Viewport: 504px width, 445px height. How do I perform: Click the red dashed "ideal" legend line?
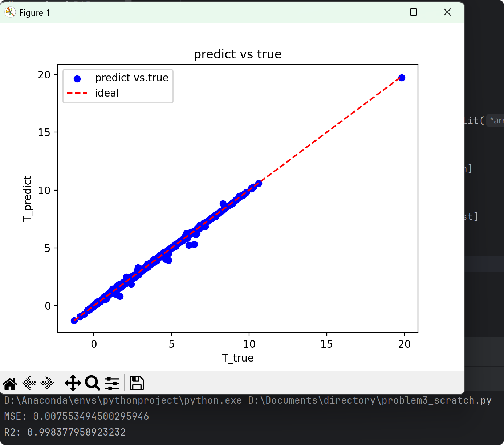pos(77,93)
